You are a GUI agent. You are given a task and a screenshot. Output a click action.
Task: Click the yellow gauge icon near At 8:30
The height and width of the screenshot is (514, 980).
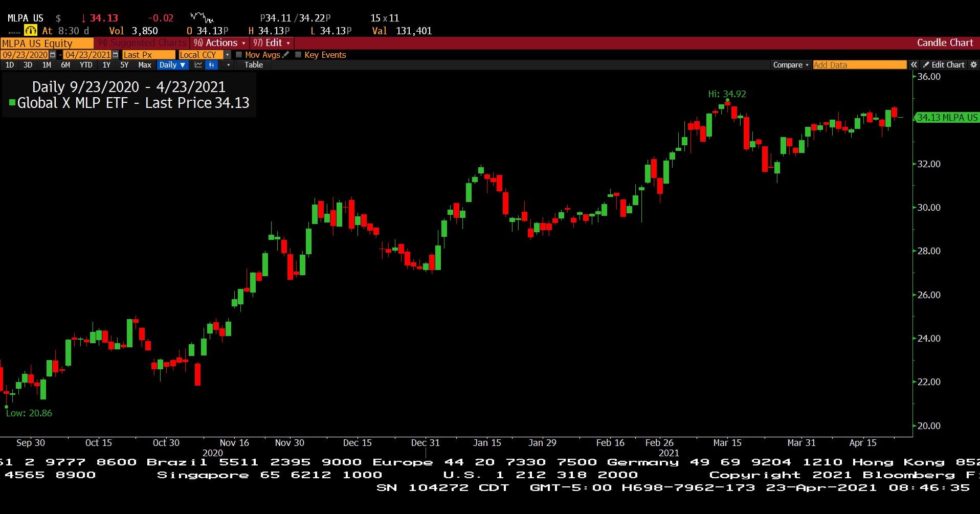tap(31, 31)
